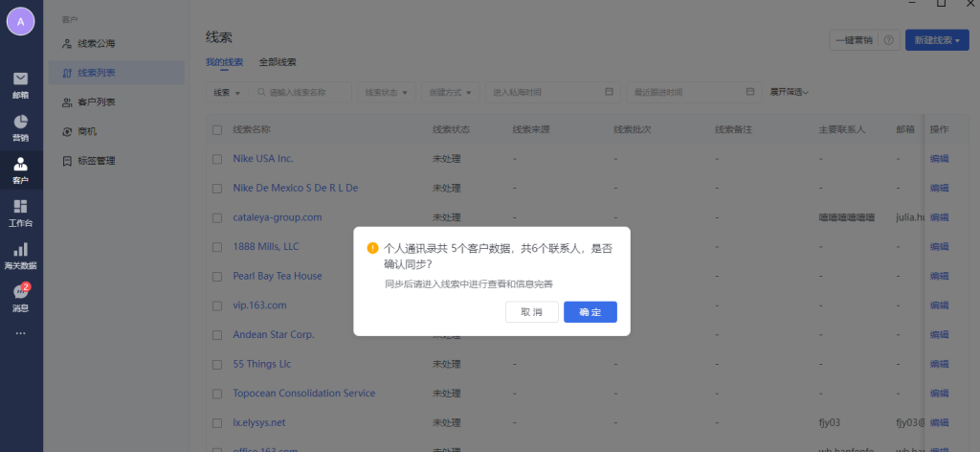This screenshot has height=452, width=980.
Task: Expand the 展开筛选 filter options
Action: pos(789,92)
